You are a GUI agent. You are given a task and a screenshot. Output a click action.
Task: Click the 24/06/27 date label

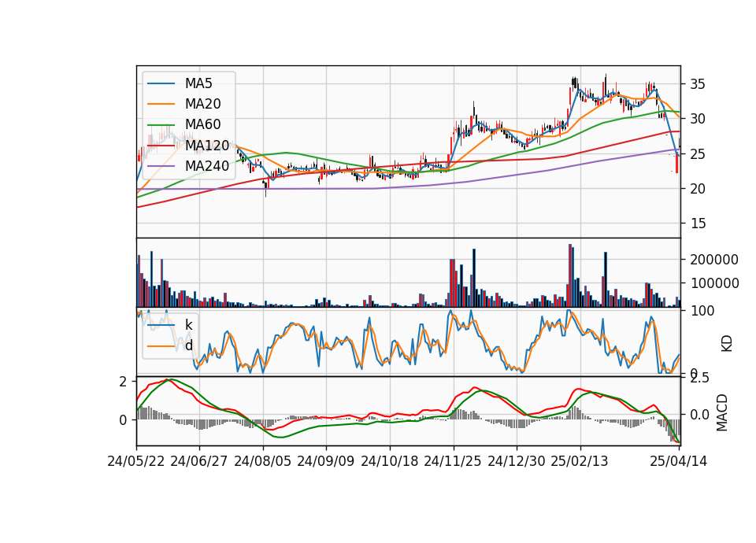tap(198, 461)
